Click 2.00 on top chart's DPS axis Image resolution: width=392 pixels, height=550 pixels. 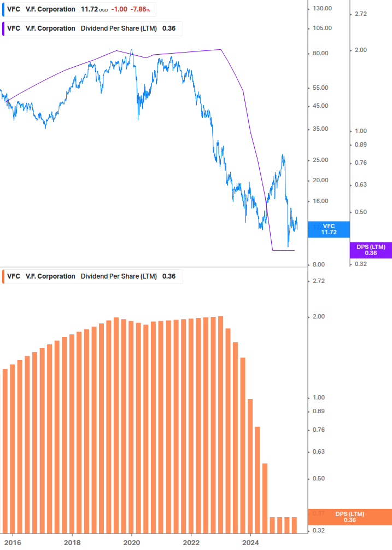click(361, 50)
